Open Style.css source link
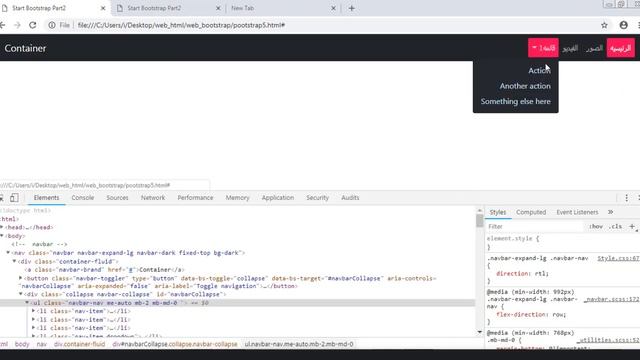Screen dimensions: 640x360 point(618,258)
